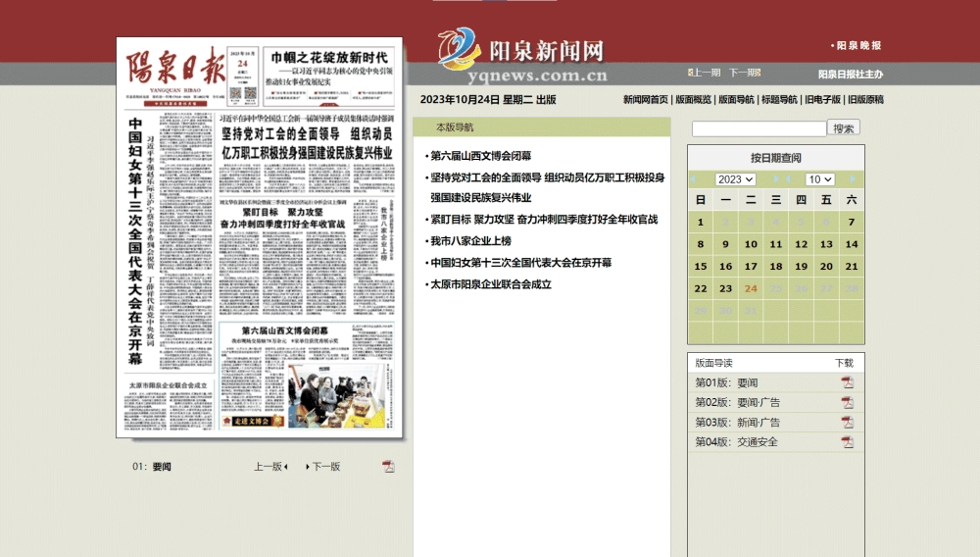Select October 1 in calendar
Screen dimensions: 980x557
coord(701,222)
